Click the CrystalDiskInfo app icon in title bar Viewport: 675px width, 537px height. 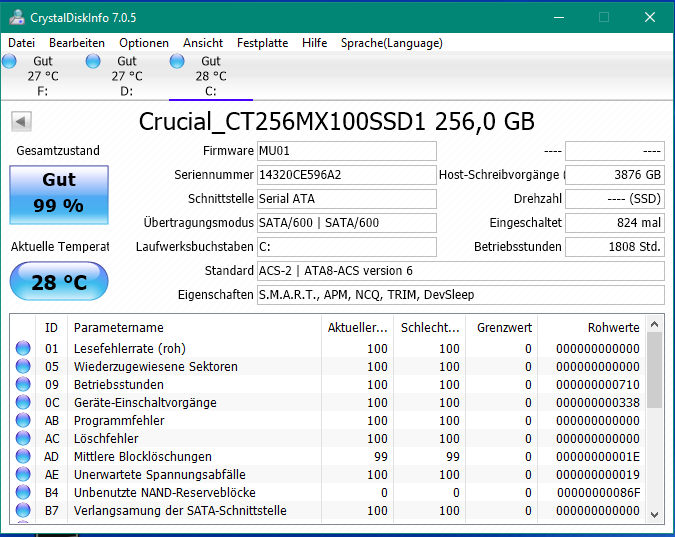(x=17, y=17)
